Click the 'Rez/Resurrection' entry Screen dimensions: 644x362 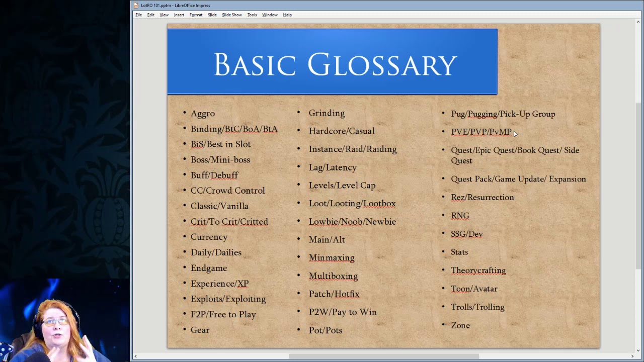(482, 198)
